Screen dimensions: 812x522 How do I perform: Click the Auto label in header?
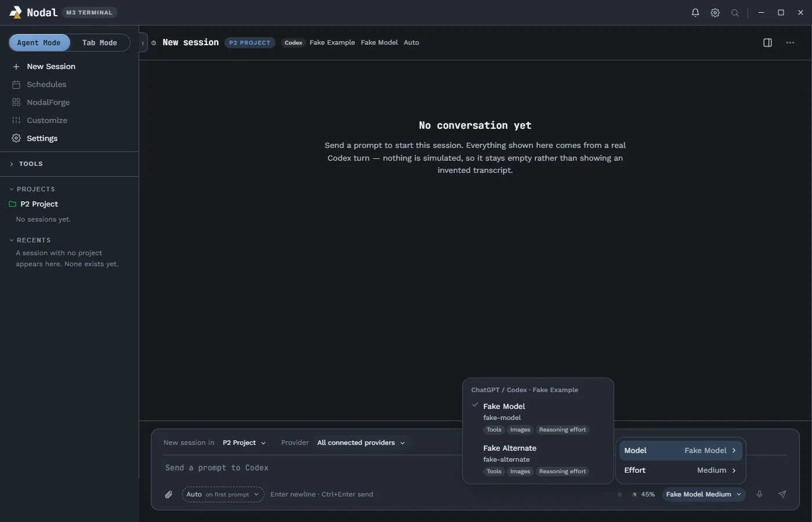(411, 43)
